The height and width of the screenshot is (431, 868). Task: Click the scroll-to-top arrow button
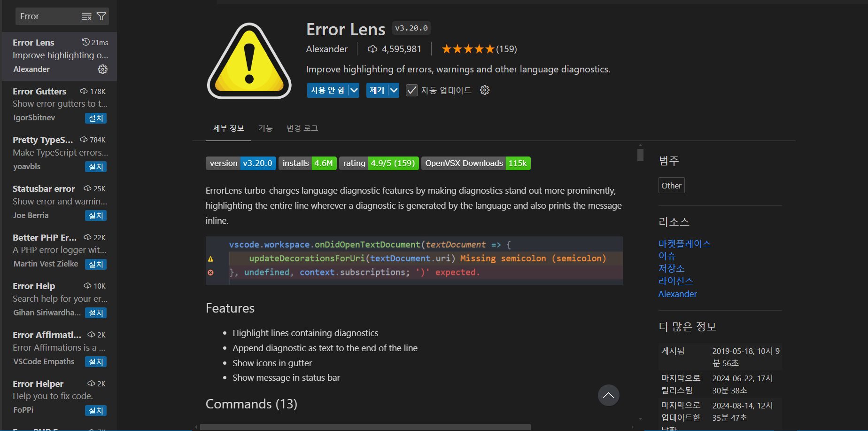(608, 395)
